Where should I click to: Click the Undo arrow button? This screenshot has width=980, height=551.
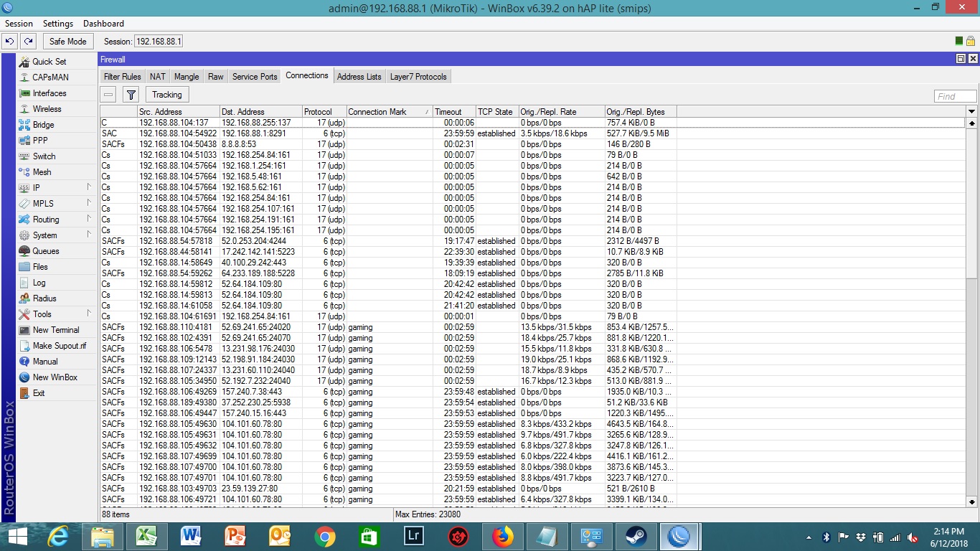click(x=11, y=42)
